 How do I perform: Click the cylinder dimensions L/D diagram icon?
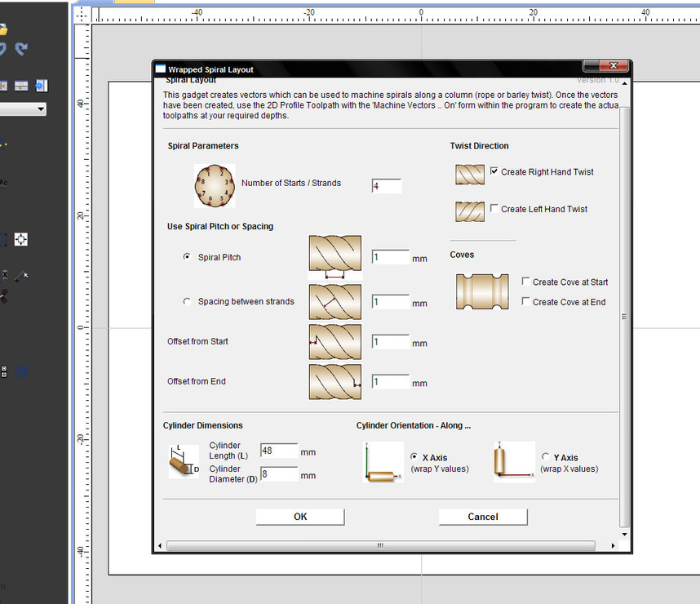tap(184, 461)
